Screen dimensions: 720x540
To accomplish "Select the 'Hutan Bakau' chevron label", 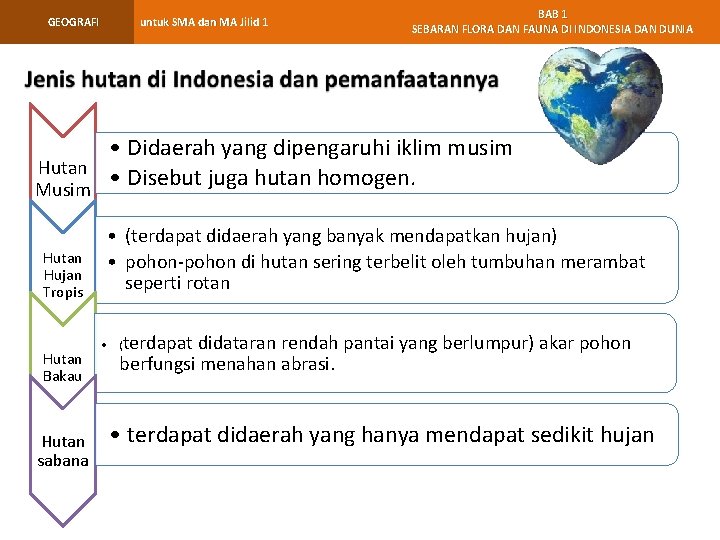I will point(62,367).
